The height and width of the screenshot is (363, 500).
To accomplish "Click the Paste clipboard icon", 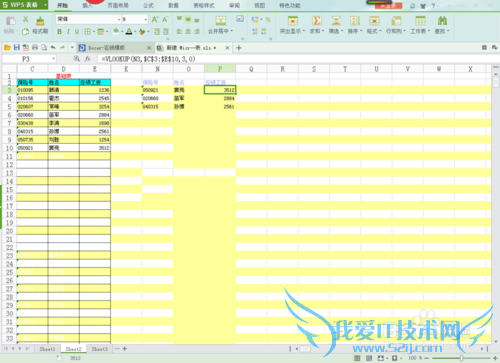I will click(11, 21).
